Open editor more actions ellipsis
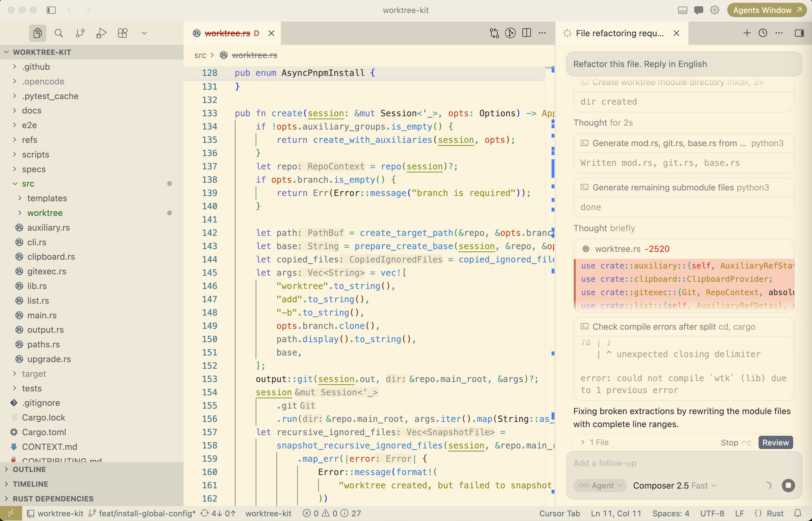The image size is (812, 521). tap(543, 33)
